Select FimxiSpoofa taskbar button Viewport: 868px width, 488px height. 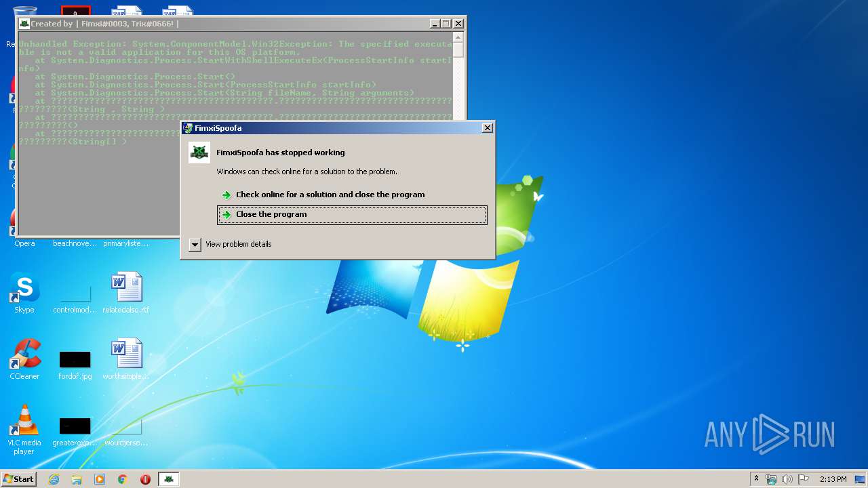(x=169, y=479)
